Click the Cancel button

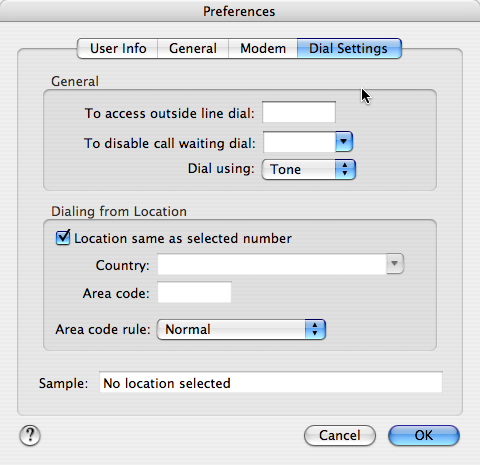point(340,435)
